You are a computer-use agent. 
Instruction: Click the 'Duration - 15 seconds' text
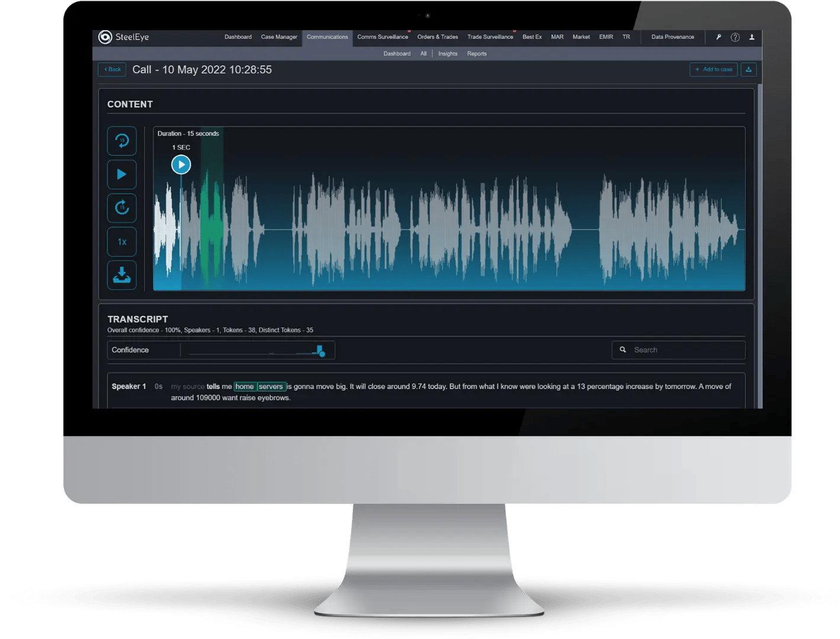[x=188, y=133]
